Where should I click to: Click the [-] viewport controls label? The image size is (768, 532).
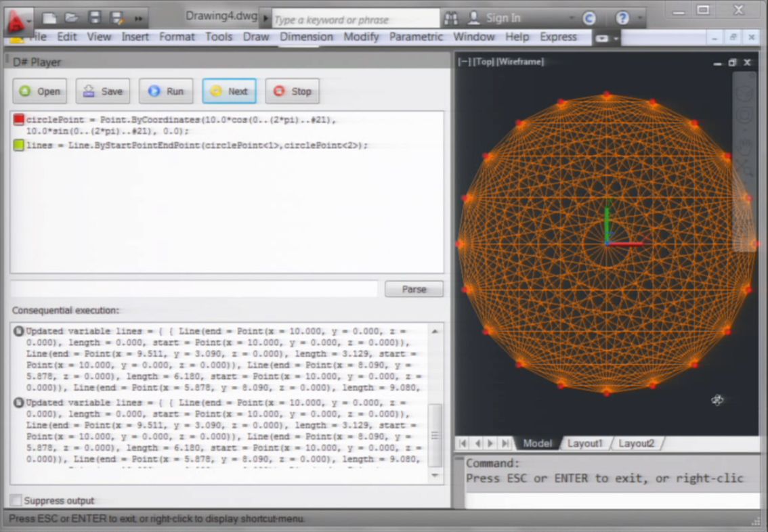(x=464, y=62)
